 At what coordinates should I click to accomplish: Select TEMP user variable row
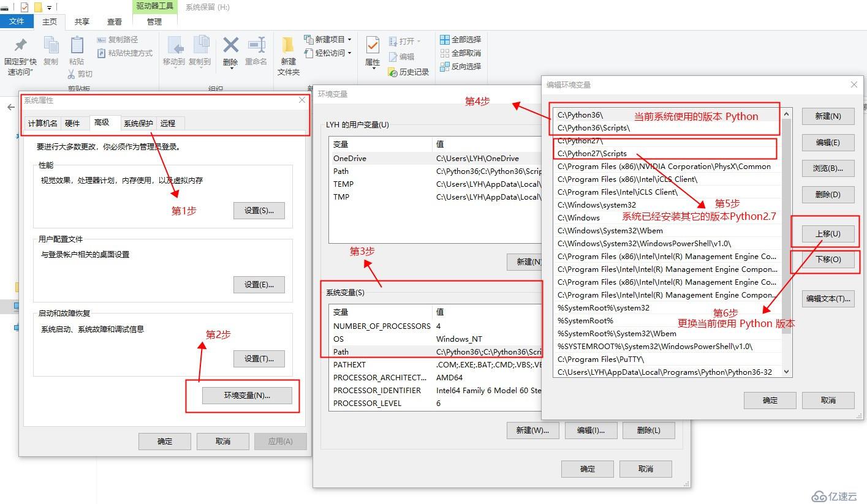(x=436, y=184)
